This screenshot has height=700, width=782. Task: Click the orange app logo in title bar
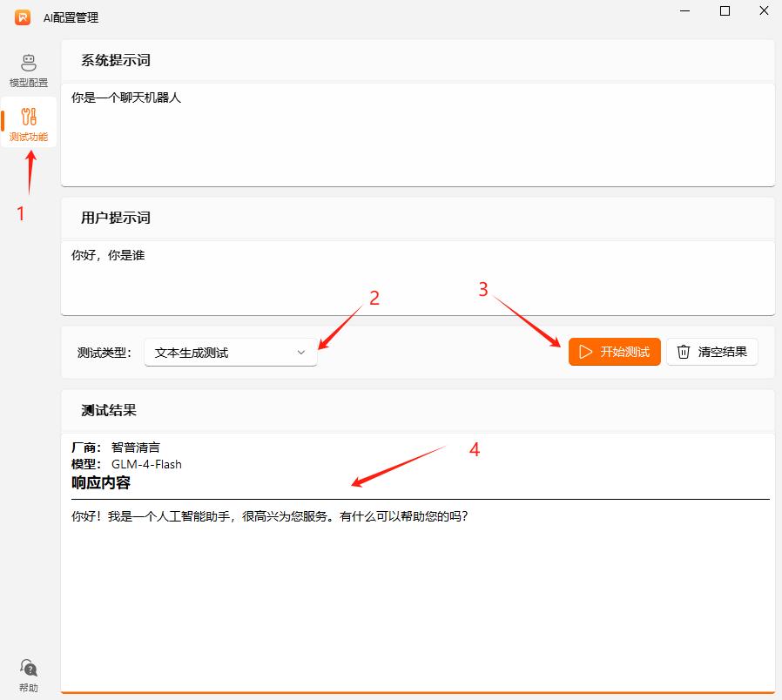coord(21,17)
